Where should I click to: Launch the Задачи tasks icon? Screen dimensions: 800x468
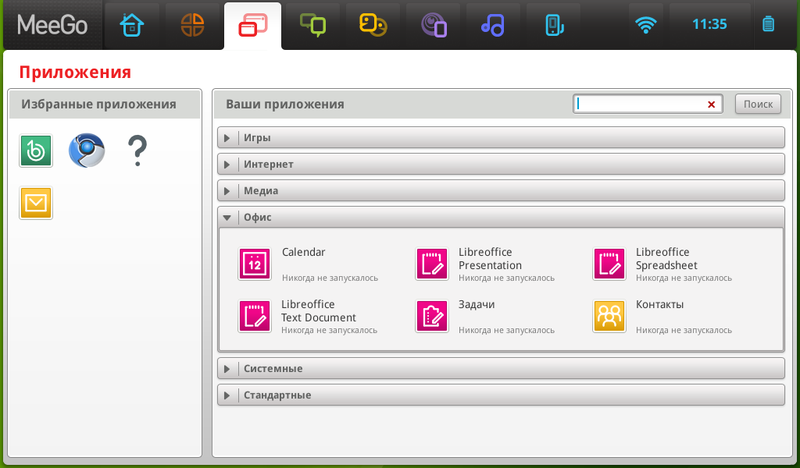[432, 316]
